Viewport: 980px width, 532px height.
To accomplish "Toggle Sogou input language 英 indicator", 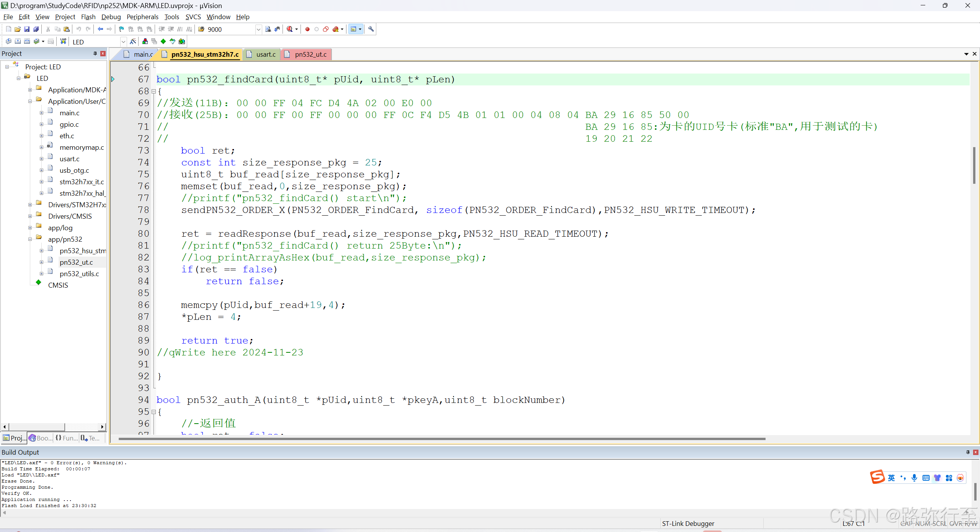I will (891, 478).
